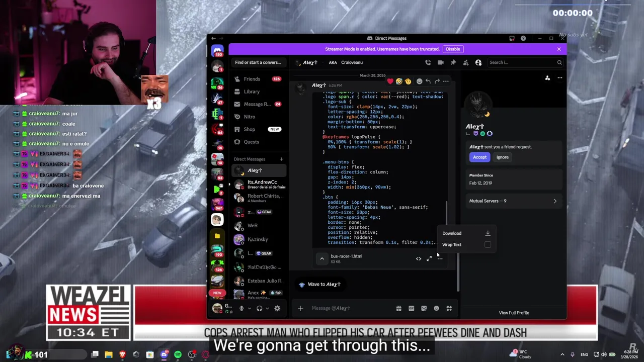The image size is (644, 362).
Task: Open the Nitro page
Action: (259, 117)
